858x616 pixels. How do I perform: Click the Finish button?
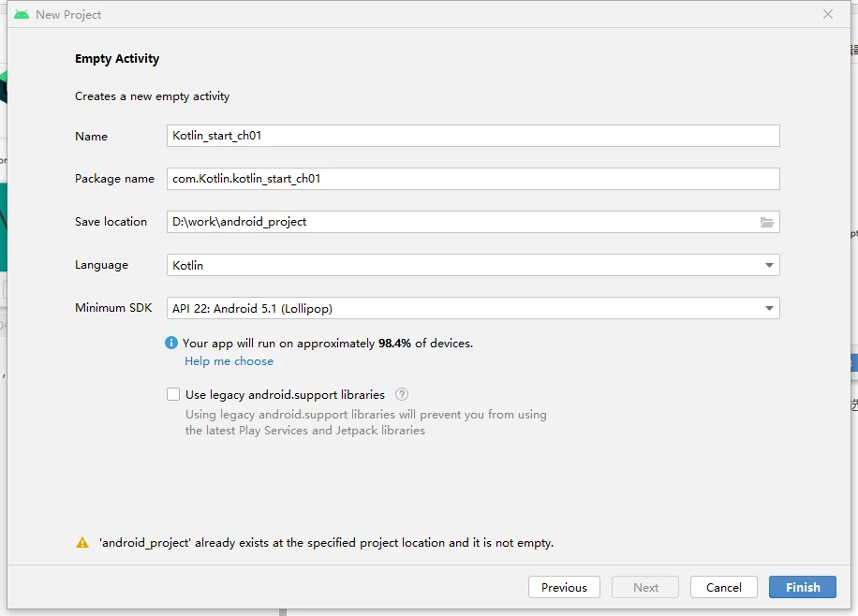[803, 587]
